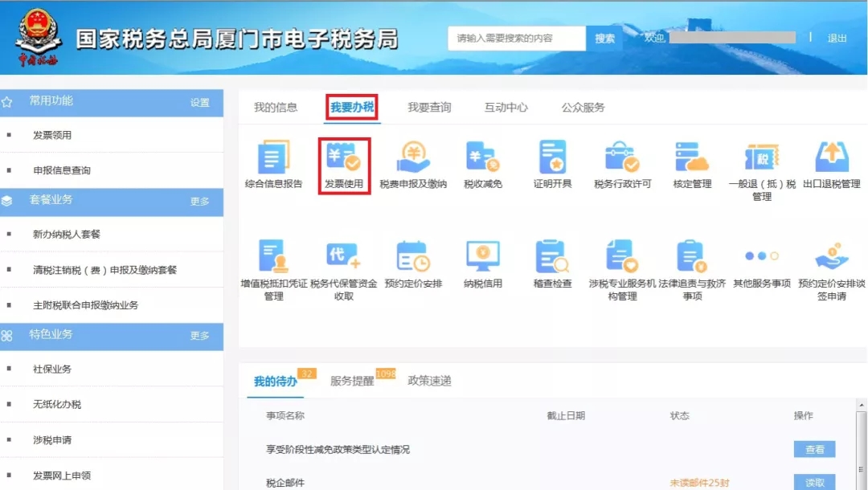The height and width of the screenshot is (490, 868).
Task: Open 设置 for 常用功能
Action: click(199, 103)
